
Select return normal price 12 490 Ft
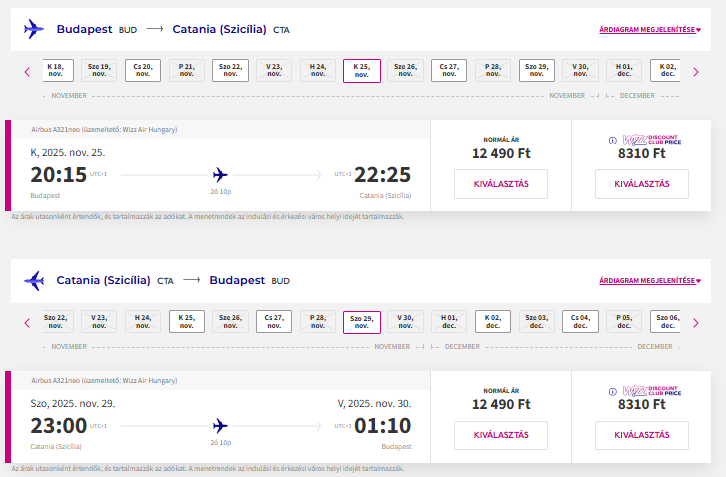point(500,435)
